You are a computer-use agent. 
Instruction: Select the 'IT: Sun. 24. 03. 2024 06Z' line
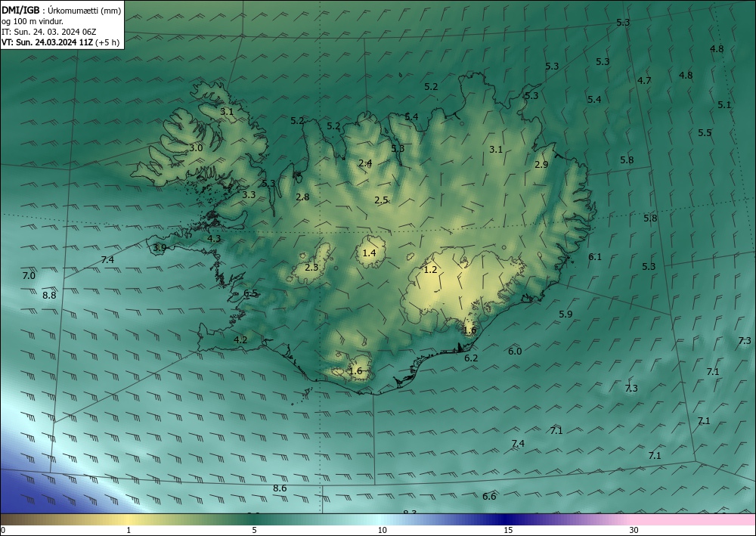(48, 32)
